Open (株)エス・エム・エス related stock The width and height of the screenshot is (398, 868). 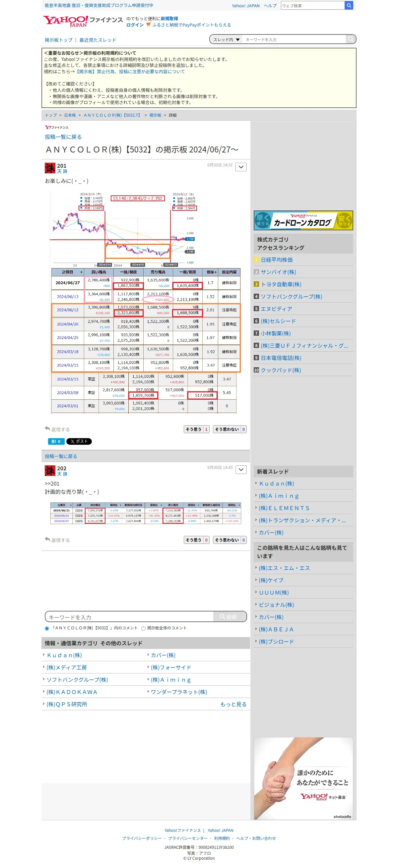click(284, 568)
